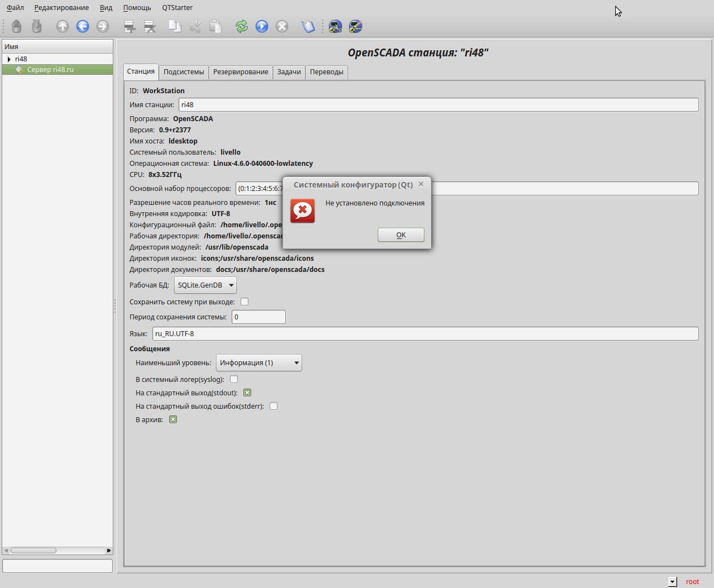Click the root user label in status bar
714x588 pixels.
point(692,581)
